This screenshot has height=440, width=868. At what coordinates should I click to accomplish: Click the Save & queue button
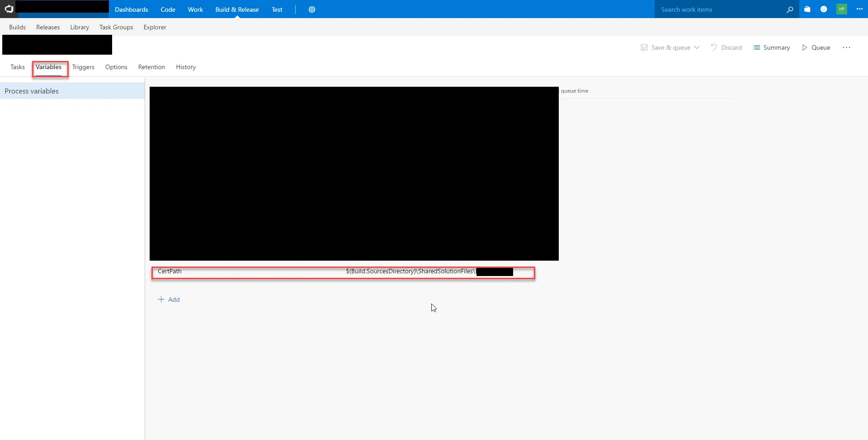click(x=665, y=47)
